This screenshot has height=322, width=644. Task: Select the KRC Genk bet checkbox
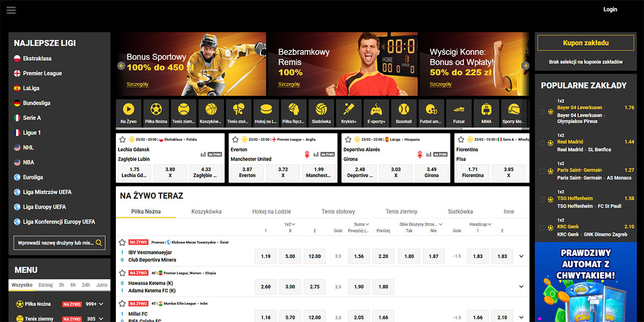pyautogui.click(x=542, y=228)
